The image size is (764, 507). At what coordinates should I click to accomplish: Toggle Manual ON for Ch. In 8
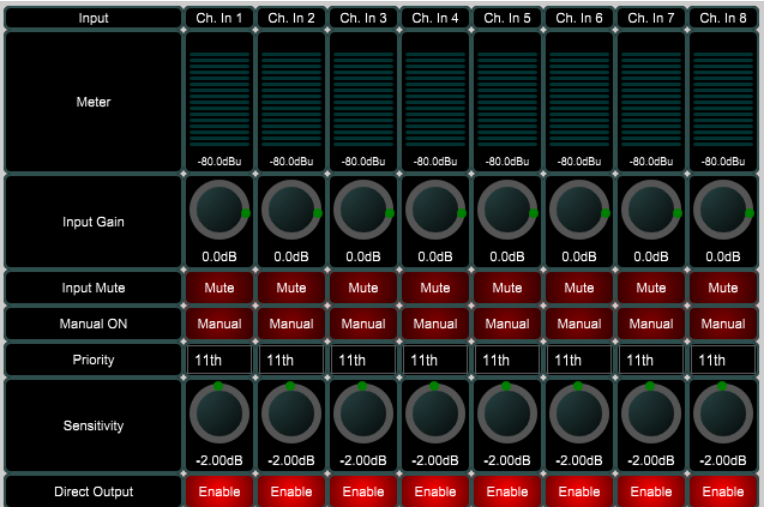pyautogui.click(x=723, y=324)
